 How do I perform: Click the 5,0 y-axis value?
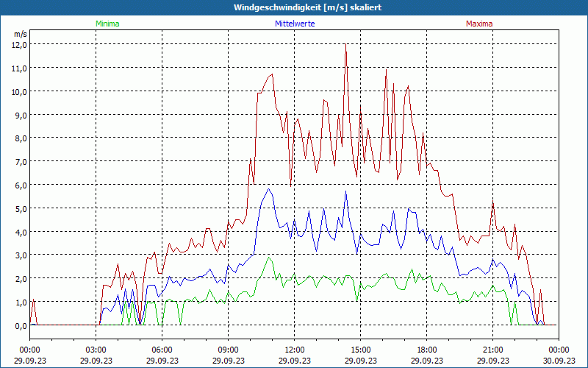click(x=22, y=209)
